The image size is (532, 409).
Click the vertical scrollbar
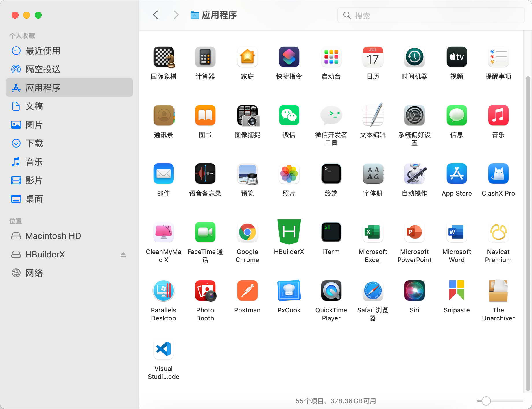point(528,234)
